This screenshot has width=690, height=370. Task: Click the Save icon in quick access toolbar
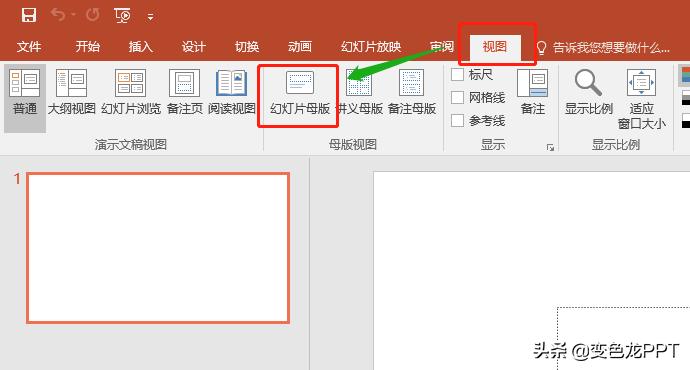tap(29, 15)
